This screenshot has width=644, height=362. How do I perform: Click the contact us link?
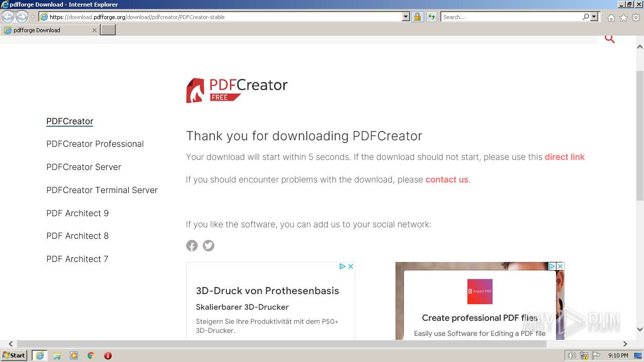point(447,179)
